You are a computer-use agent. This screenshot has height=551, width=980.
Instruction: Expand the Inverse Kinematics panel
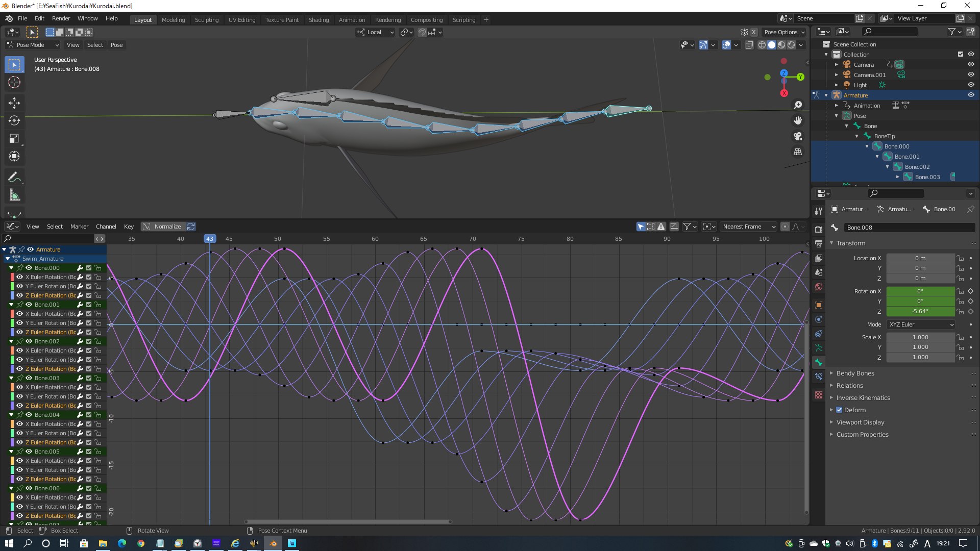pyautogui.click(x=863, y=397)
